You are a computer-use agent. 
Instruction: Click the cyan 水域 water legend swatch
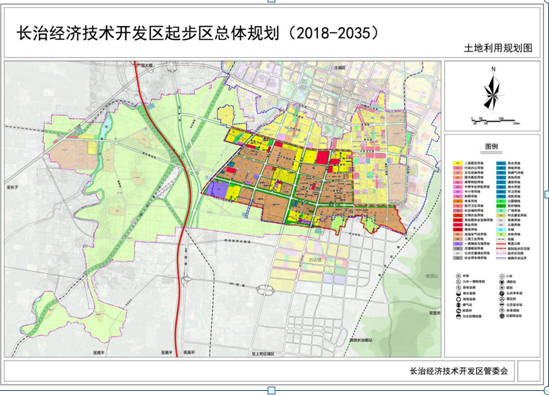pos(501,229)
